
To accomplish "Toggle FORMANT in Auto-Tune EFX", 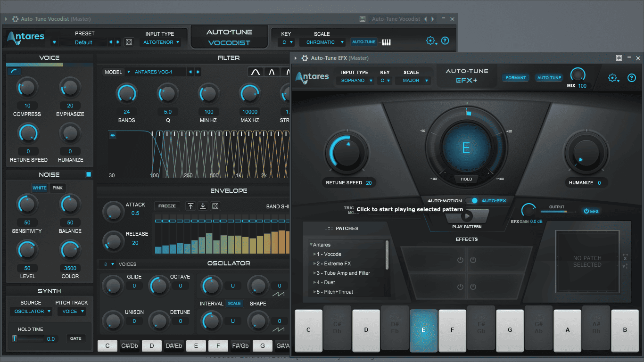I will click(516, 78).
